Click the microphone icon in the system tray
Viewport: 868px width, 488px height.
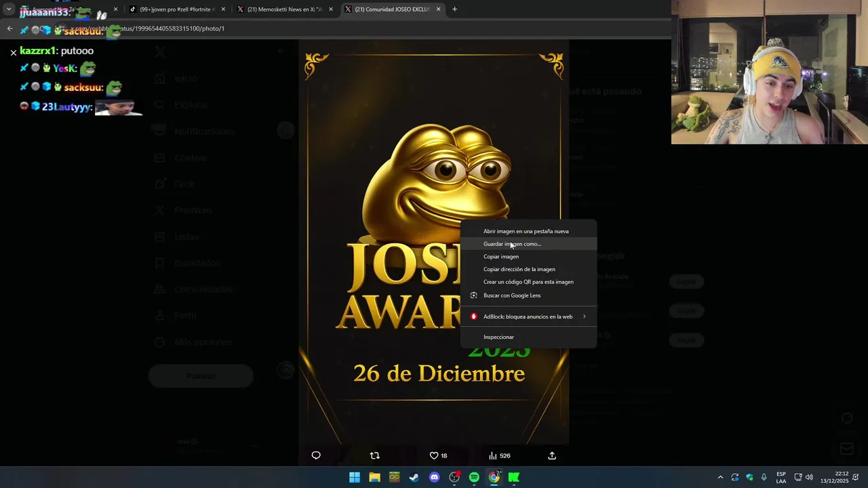pos(764,477)
